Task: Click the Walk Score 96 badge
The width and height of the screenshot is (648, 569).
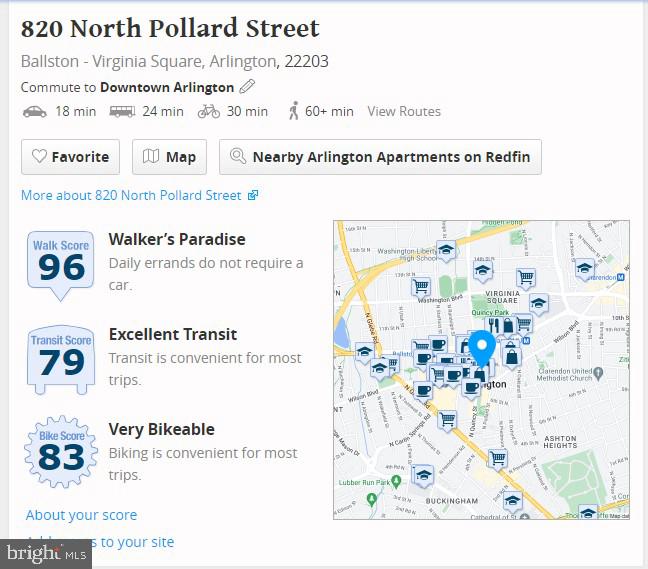Action: click(x=61, y=264)
